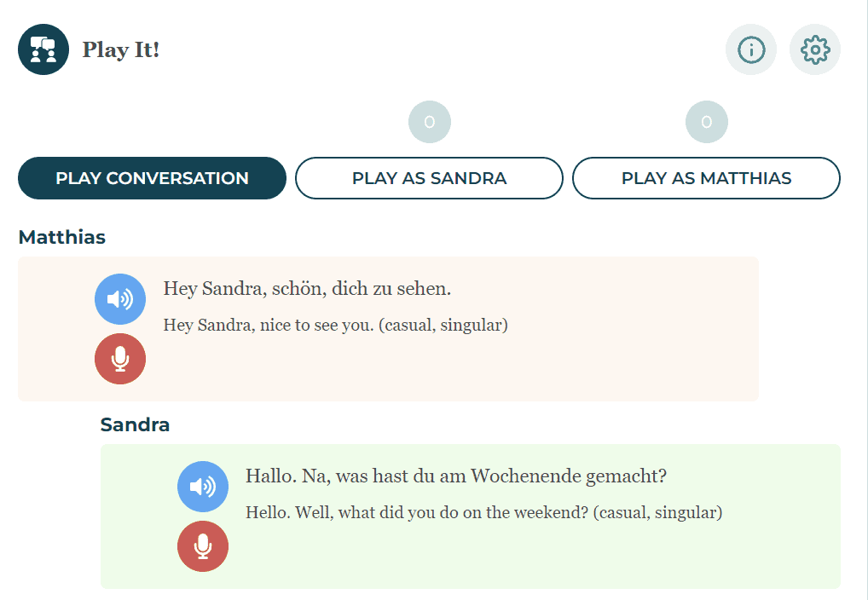Open the settings gear icon

[x=815, y=49]
